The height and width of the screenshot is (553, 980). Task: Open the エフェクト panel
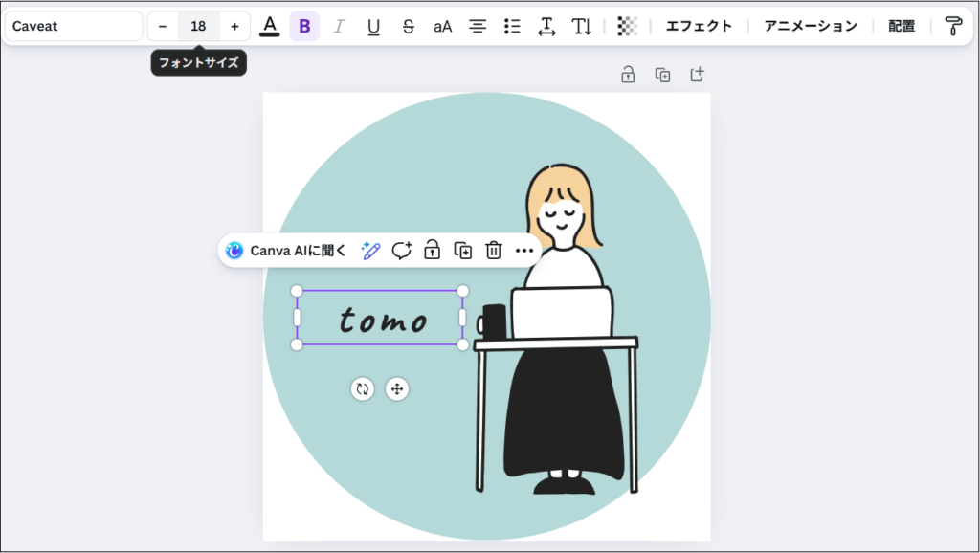699,26
